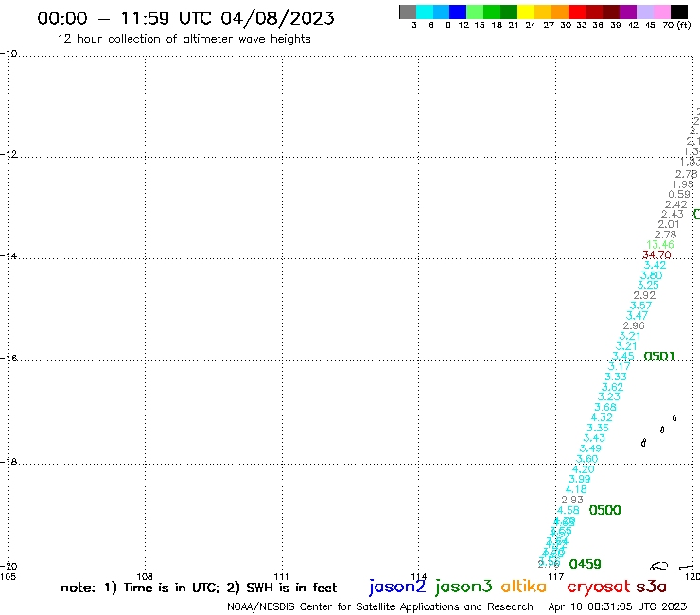Viewport: 700px width, 615px height.
Task: Click the black legend swatch at scale end
Action: (x=678, y=11)
